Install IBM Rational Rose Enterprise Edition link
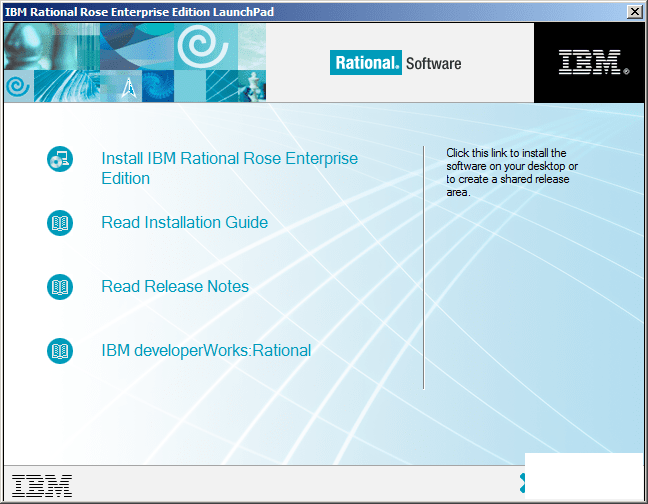This screenshot has width=648, height=504. (229, 168)
